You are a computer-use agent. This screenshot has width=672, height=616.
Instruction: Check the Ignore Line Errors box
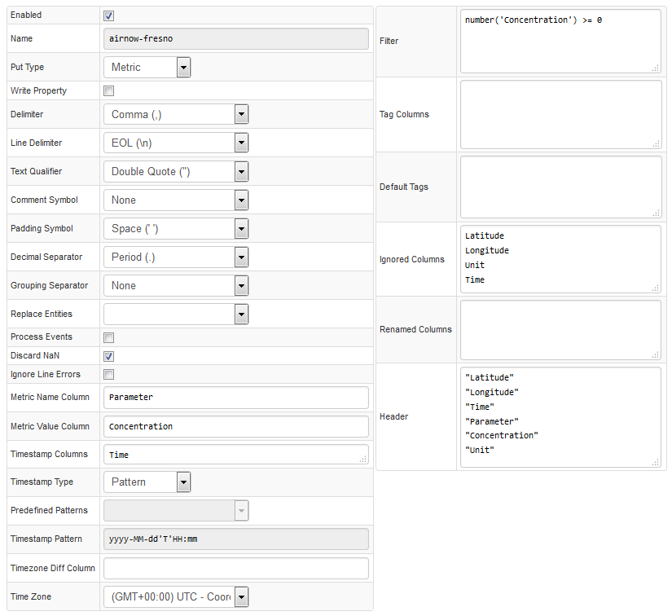[x=109, y=375]
